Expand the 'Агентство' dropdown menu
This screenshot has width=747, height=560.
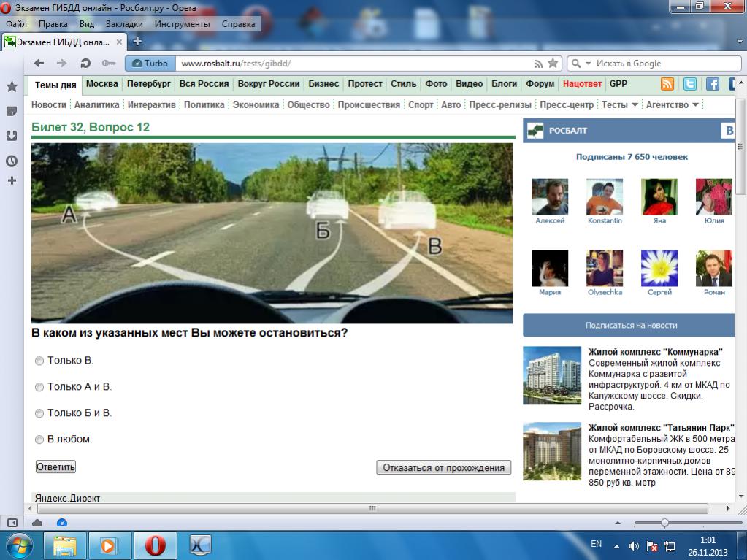click(x=672, y=105)
